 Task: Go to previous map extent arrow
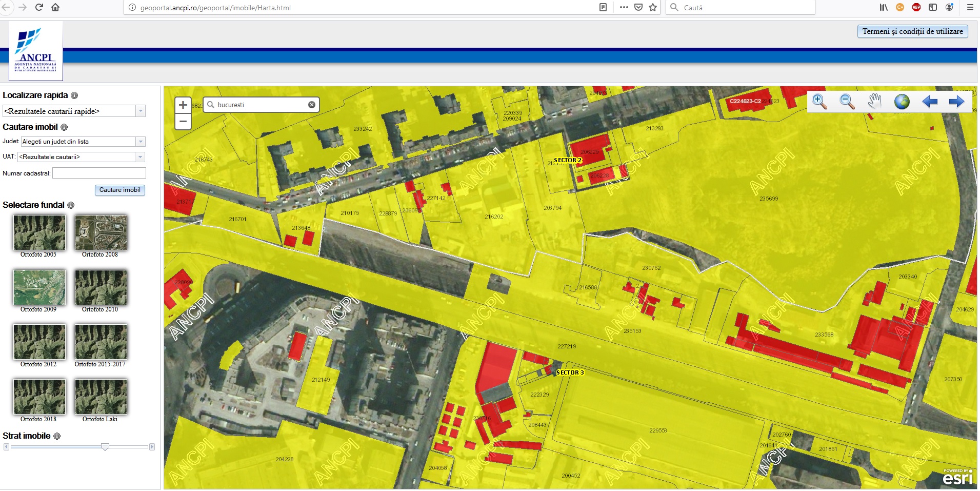click(929, 102)
